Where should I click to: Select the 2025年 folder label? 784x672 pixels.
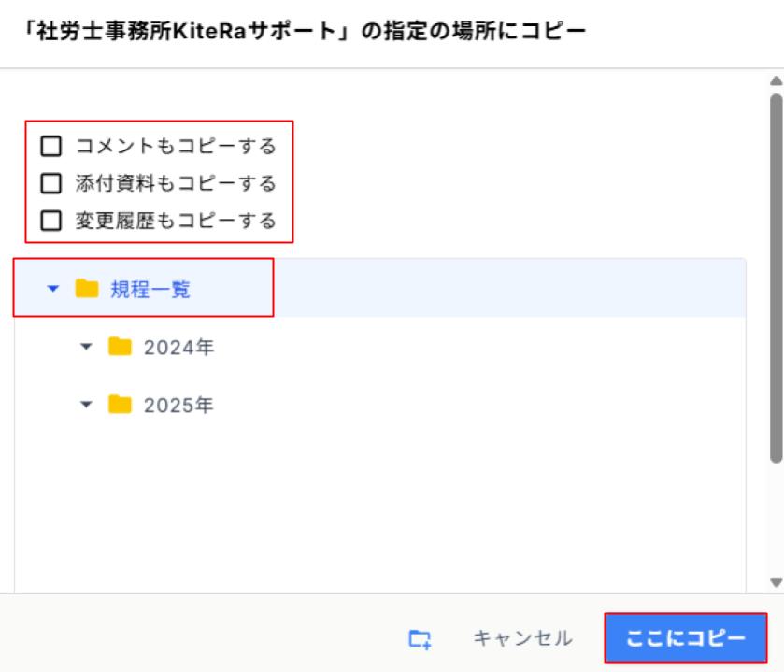[178, 405]
